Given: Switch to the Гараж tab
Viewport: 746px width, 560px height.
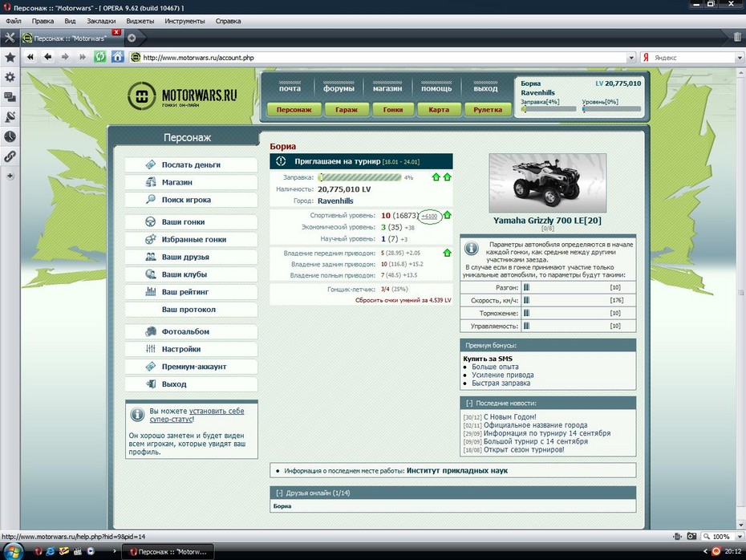Looking at the screenshot, I should pyautogui.click(x=347, y=109).
